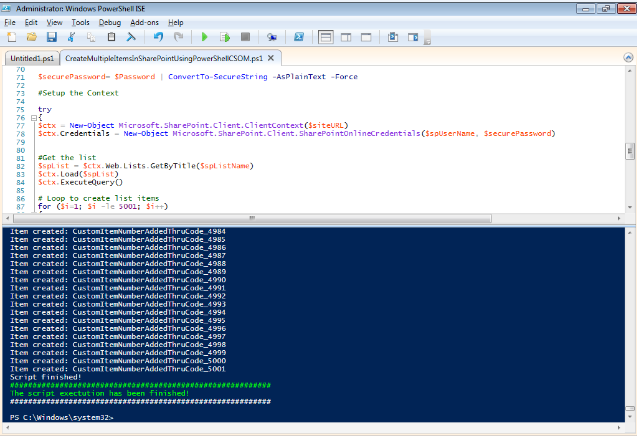Viewport: 637px width, 436px height.
Task: Click script pane horizontal scroll right arrow
Action: pos(619,219)
